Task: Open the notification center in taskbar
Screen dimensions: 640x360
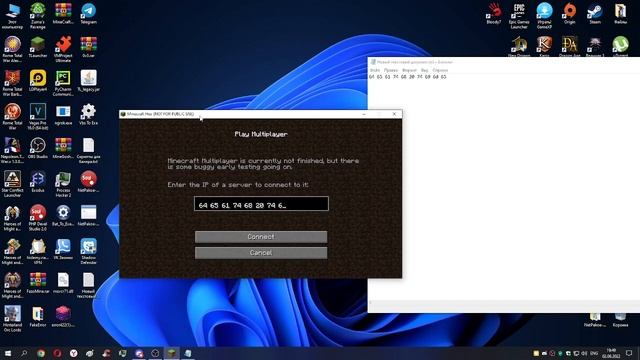Action: (x=629, y=353)
